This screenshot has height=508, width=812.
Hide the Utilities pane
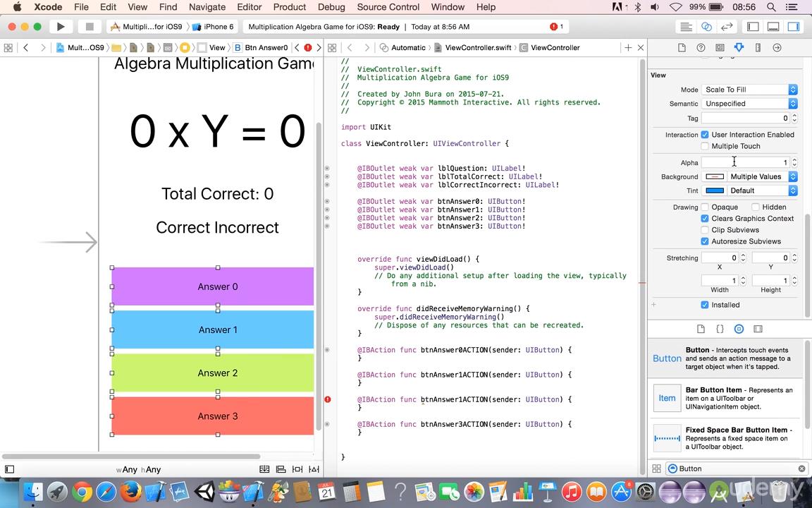[x=794, y=26]
